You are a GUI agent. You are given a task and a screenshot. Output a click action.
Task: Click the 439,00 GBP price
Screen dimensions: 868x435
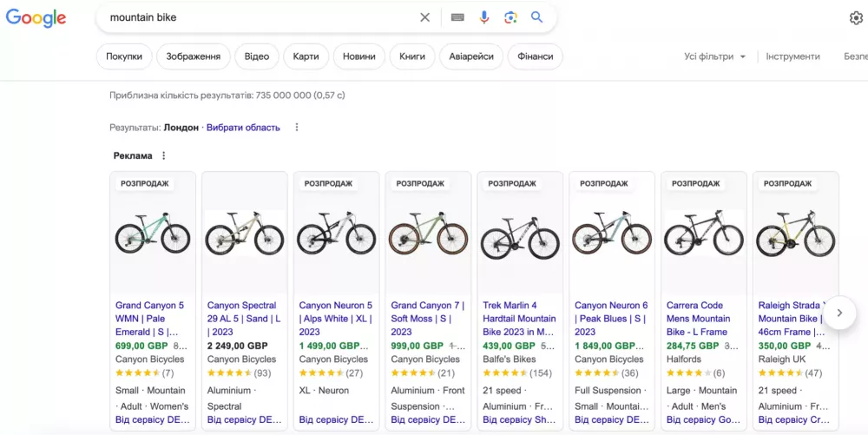click(x=509, y=346)
